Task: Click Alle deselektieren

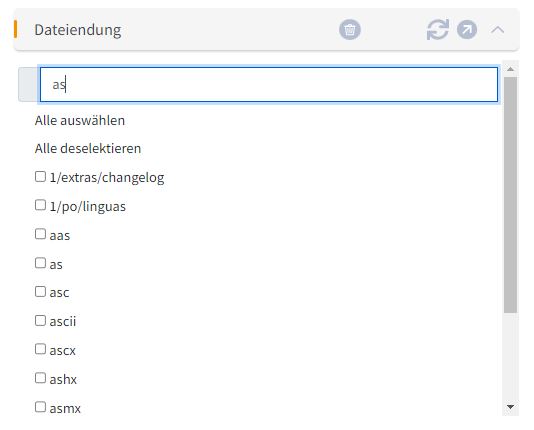Action: click(x=88, y=149)
